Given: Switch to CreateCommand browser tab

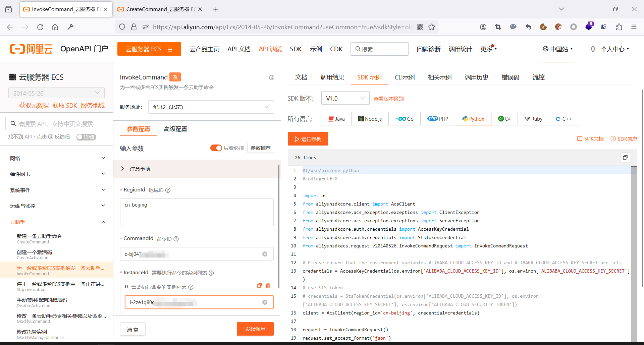Looking at the screenshot, I should [x=160, y=9].
